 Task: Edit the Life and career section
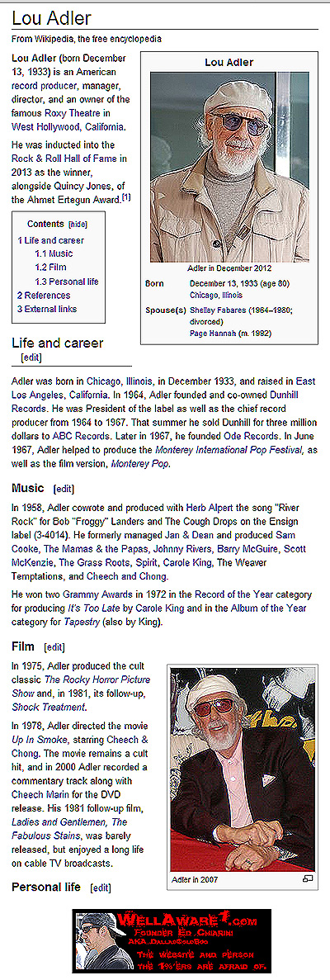31,357
